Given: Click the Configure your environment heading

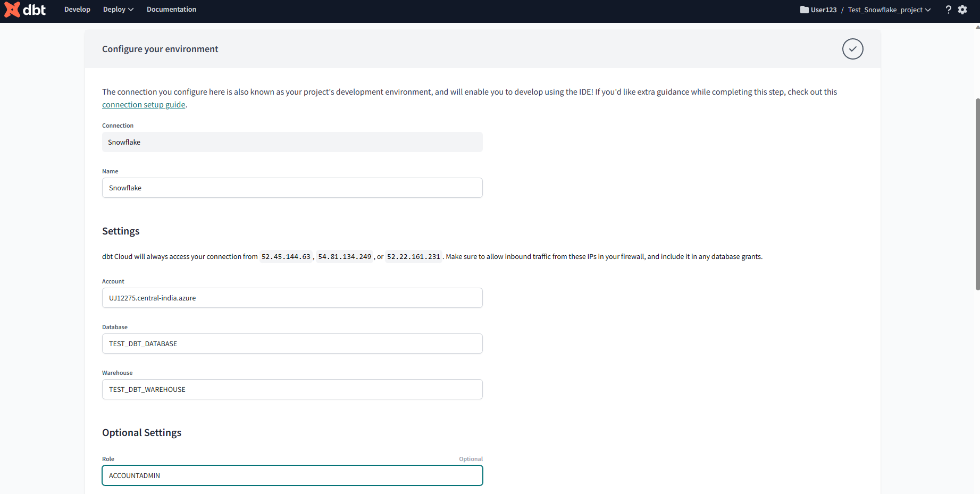Looking at the screenshot, I should 160,49.
